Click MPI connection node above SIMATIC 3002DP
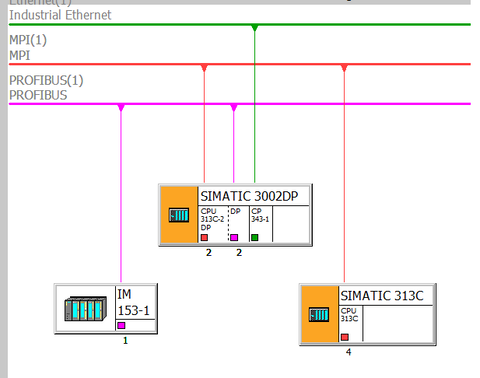Image resolution: width=480 pixels, height=378 pixels. pyautogui.click(x=204, y=68)
